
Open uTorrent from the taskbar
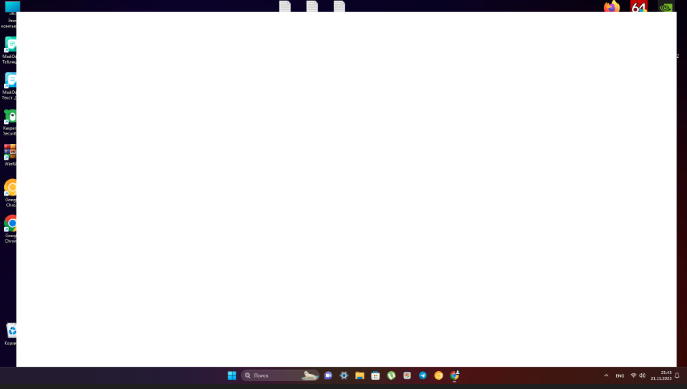pos(391,375)
